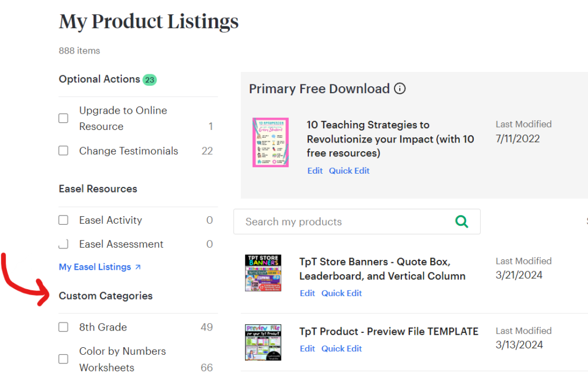The height and width of the screenshot is (376, 588).
Task: Click Quick Edit for TpT Store Banners
Action: (342, 293)
